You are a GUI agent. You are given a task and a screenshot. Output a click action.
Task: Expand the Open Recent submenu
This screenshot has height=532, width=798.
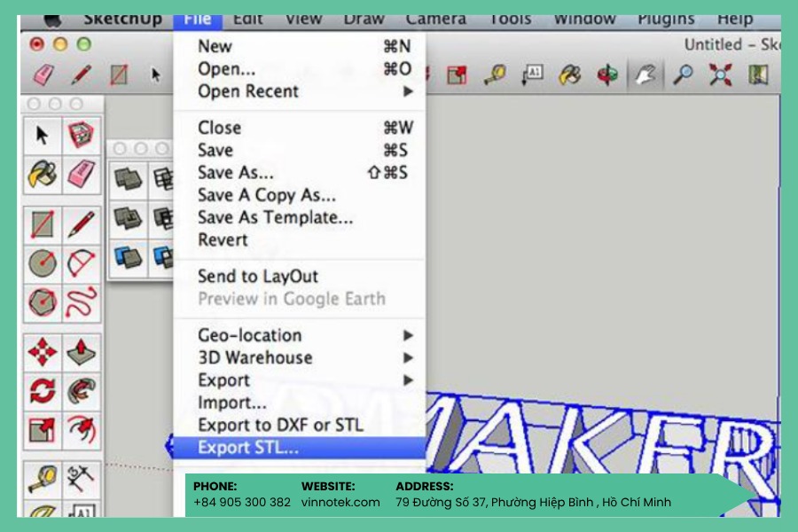point(300,91)
